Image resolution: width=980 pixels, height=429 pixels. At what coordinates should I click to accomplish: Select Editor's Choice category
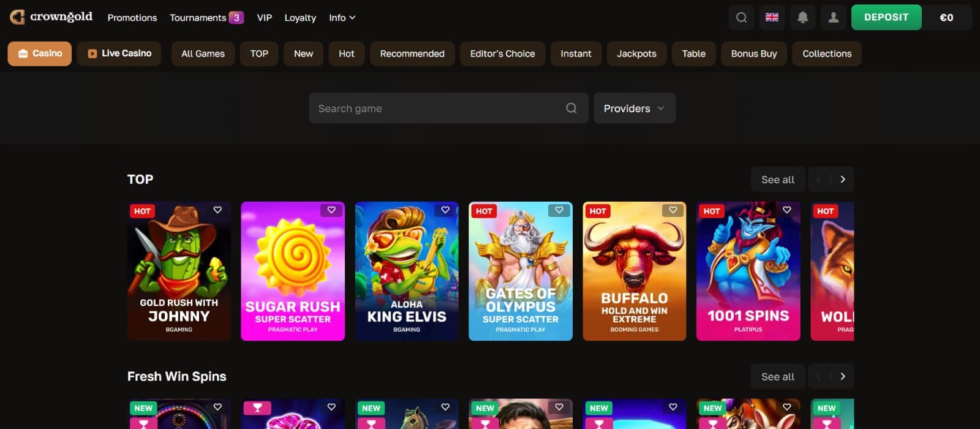click(x=502, y=53)
